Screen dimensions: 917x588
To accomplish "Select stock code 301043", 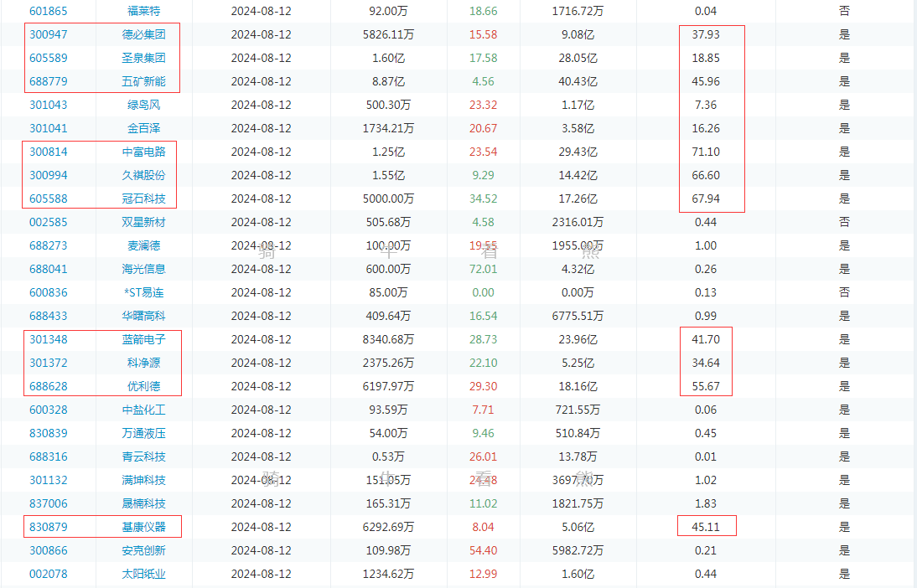I will point(49,105).
